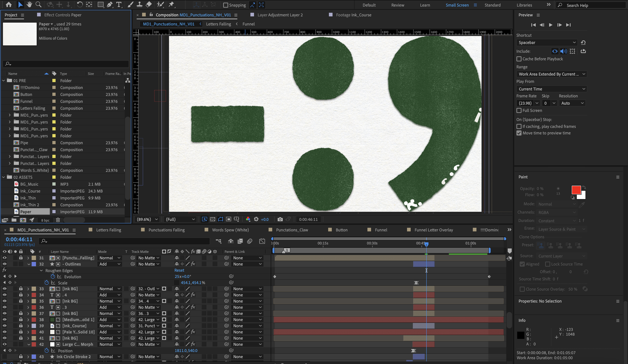Click Reset for Roughen Edges effect
Image resolution: width=628 pixels, height=364 pixels.
coord(179,270)
